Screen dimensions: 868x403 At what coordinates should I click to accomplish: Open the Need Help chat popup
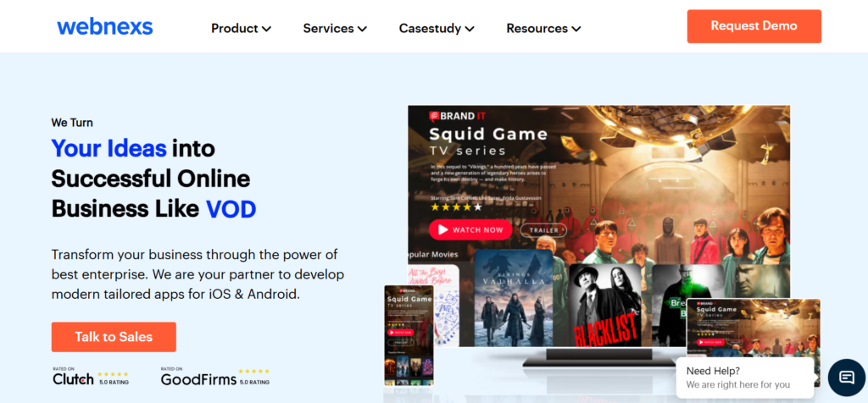[x=744, y=378]
